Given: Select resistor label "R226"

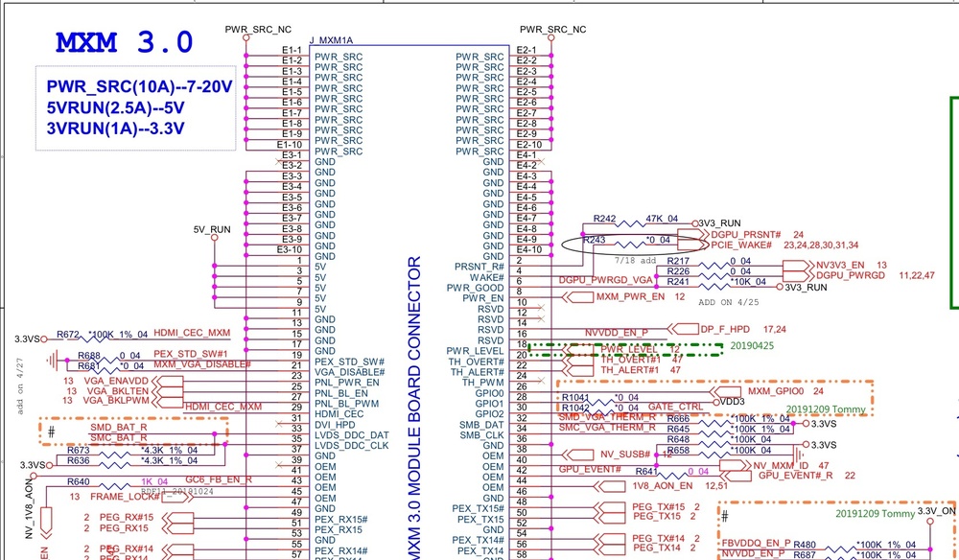Looking at the screenshot, I should [678, 271].
